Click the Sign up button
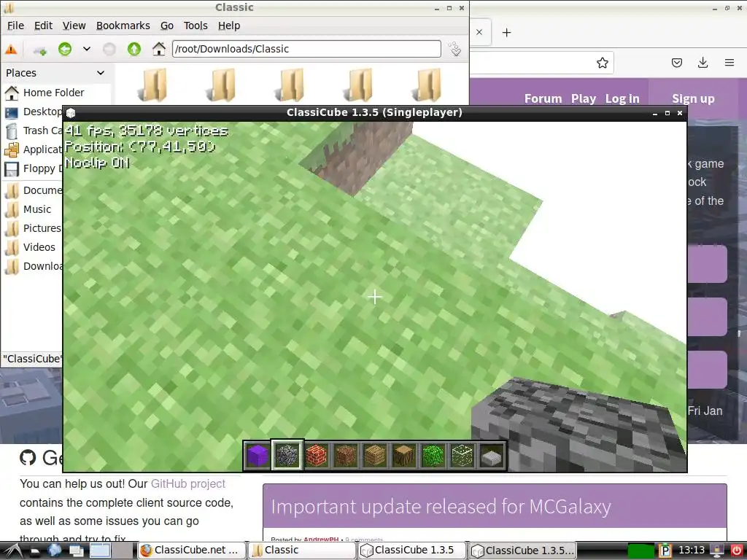This screenshot has width=747, height=560. point(693,98)
